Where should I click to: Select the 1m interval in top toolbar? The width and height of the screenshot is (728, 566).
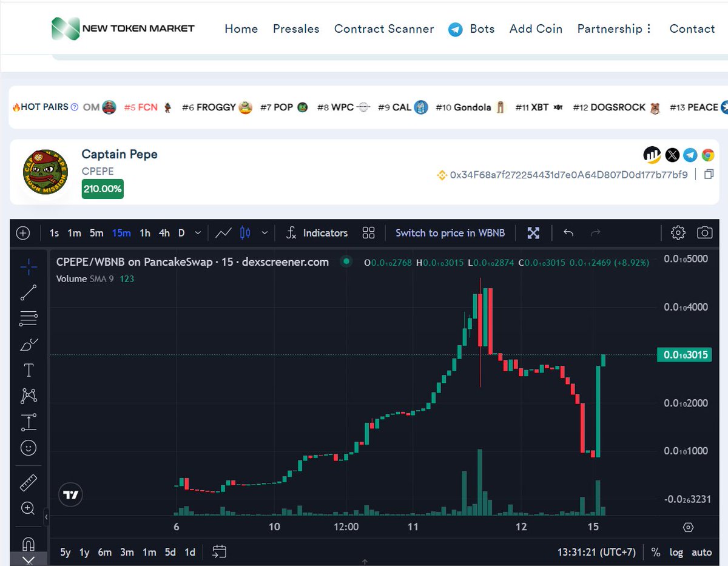click(74, 233)
